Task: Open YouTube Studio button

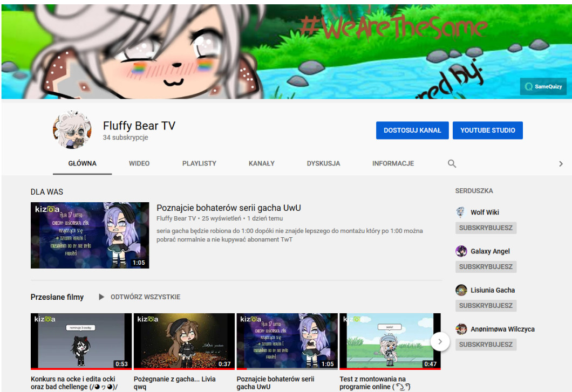Action: click(x=487, y=130)
